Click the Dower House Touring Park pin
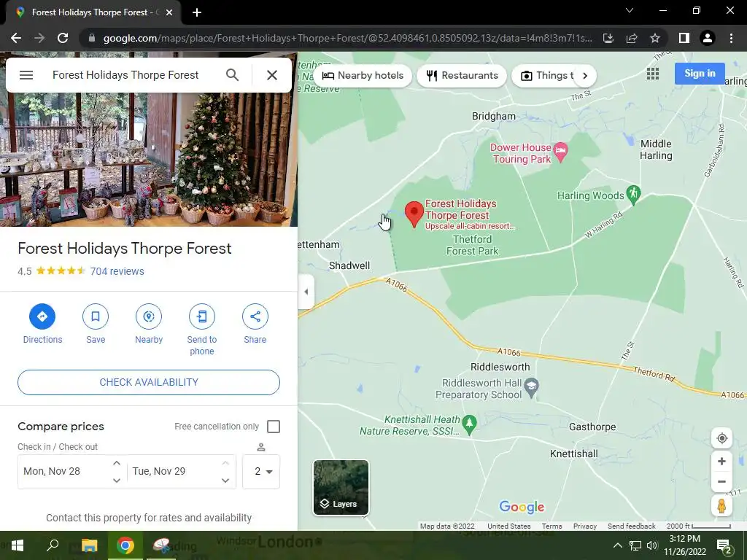Viewport: 747px width, 560px height. click(561, 152)
